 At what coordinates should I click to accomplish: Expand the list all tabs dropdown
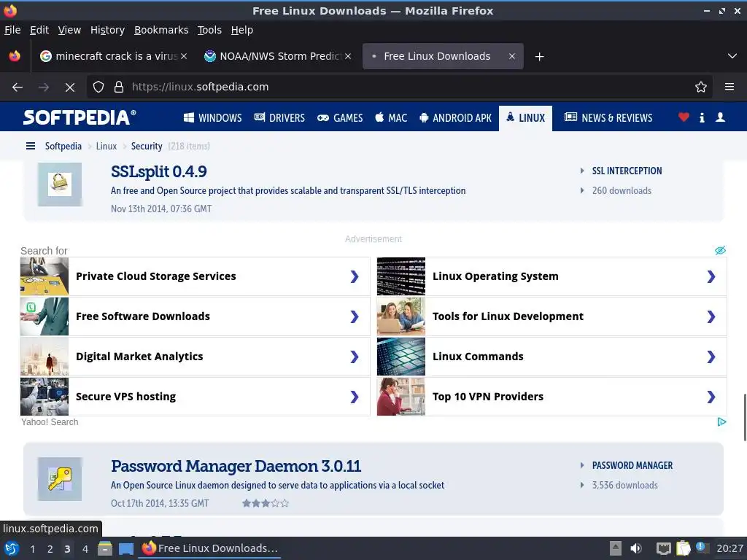coord(732,56)
